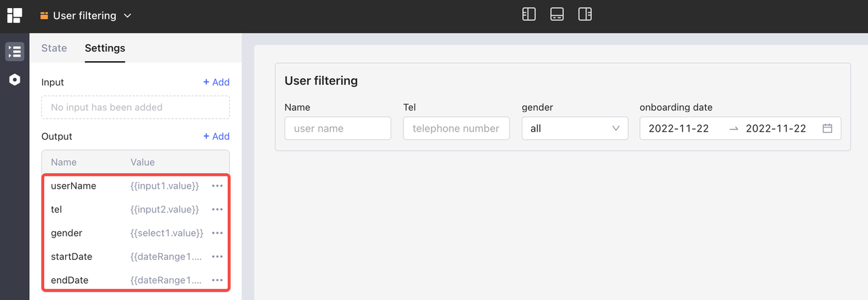Open more options for userName output
This screenshot has height=300, width=868.
click(x=217, y=186)
